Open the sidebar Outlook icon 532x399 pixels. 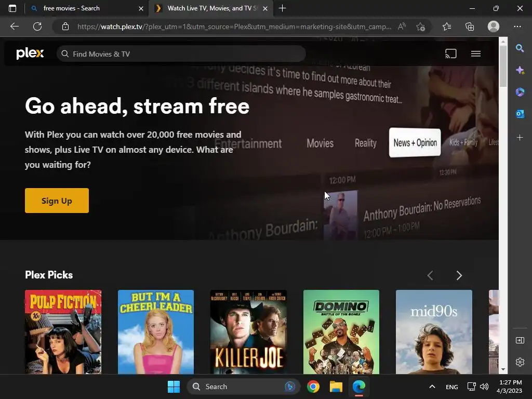pos(520,114)
